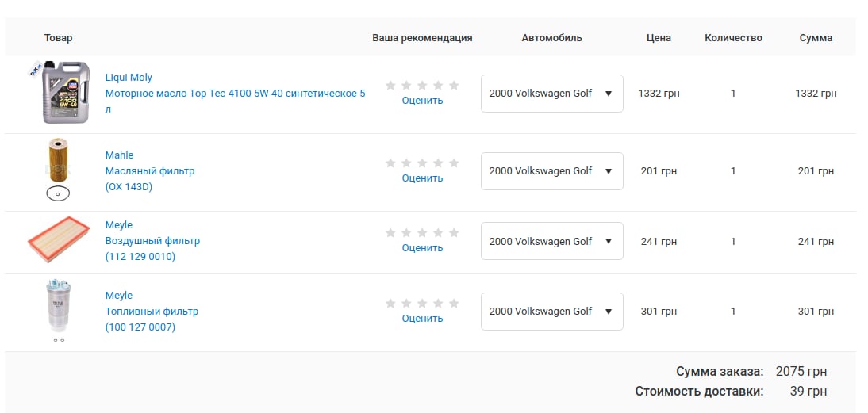Rate Топливный фильтр two stars
The image size is (868, 413).
click(x=406, y=303)
